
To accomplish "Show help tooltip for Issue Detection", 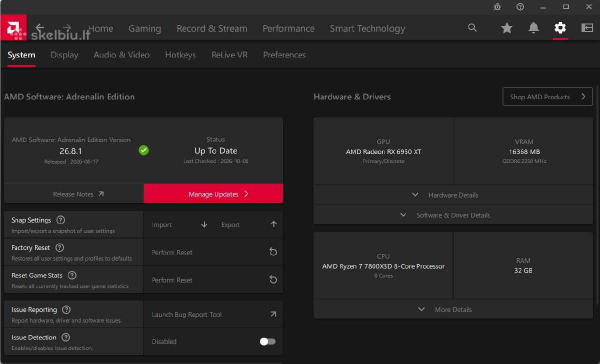I will click(x=65, y=337).
